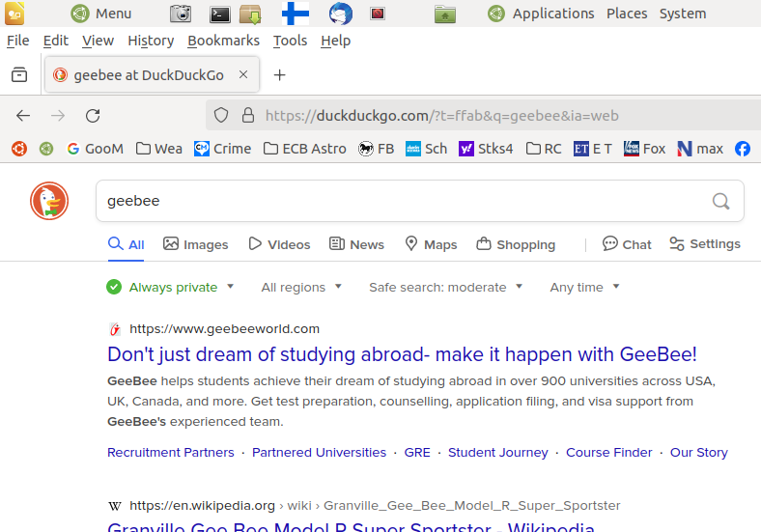The height and width of the screenshot is (532, 761).
Task: Open the File menu
Action: (18, 41)
